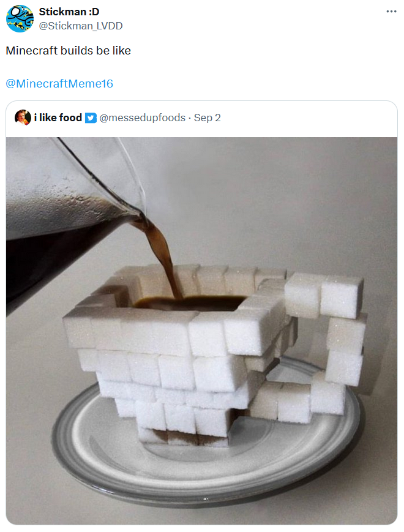Click Stickman's blue profile avatar
This screenshot has width=404, height=532.
(x=20, y=18)
